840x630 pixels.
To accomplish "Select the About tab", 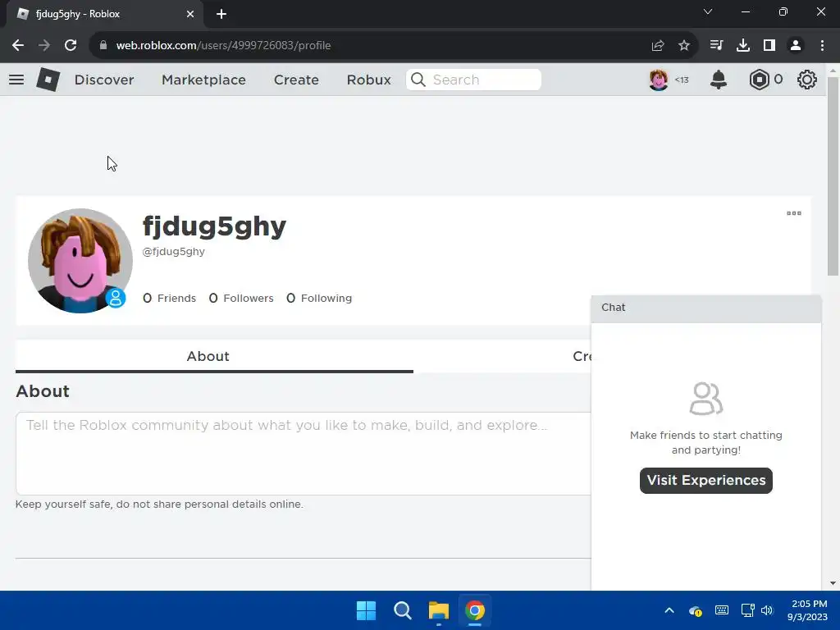I will pos(214,356).
